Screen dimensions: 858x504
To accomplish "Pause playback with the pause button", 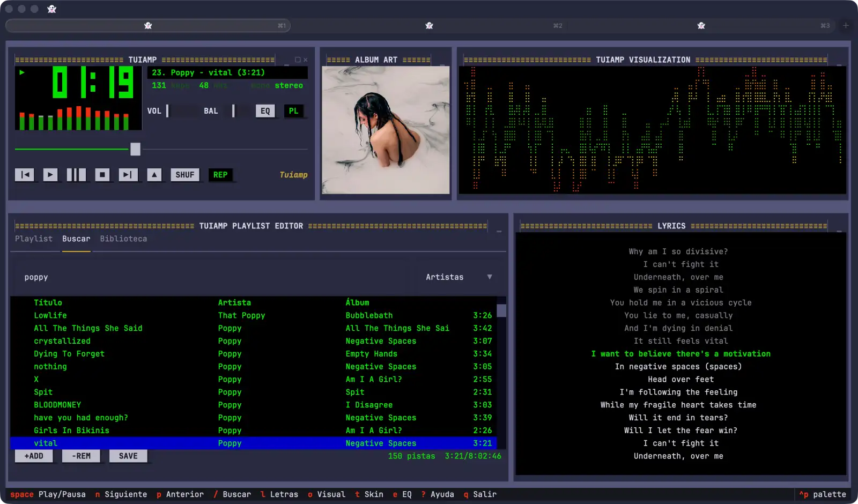I will click(76, 175).
